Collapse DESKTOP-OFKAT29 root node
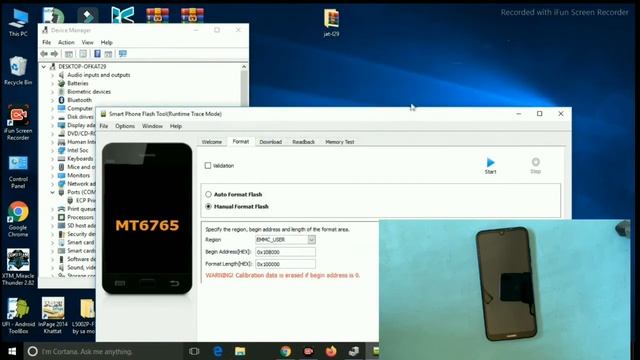 [44, 67]
